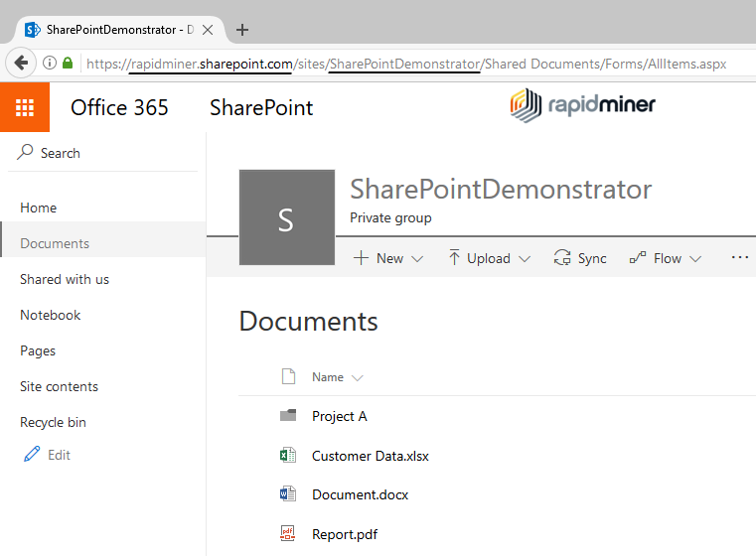Click the Sync button label
756x556 pixels.
click(x=592, y=258)
